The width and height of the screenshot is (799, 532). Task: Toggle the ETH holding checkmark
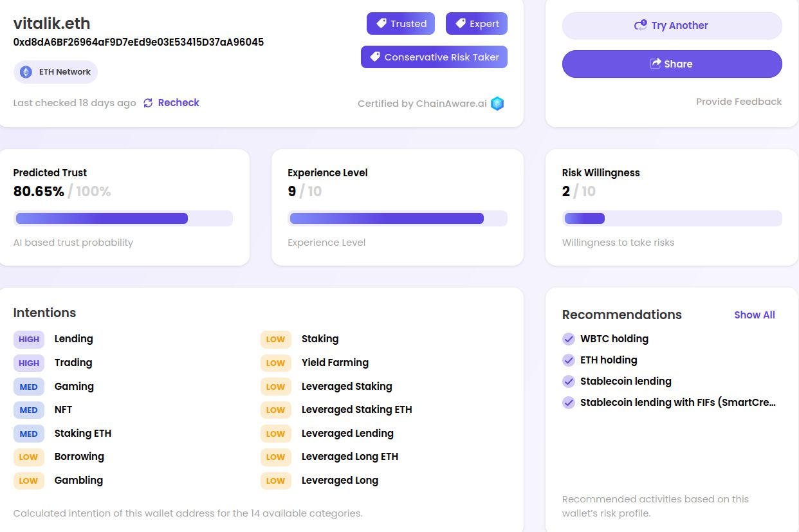(x=569, y=360)
